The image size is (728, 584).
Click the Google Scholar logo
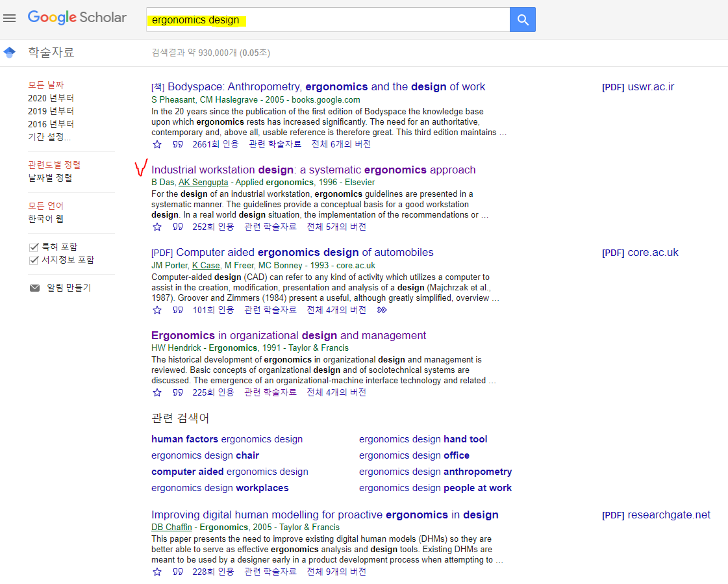(77, 17)
